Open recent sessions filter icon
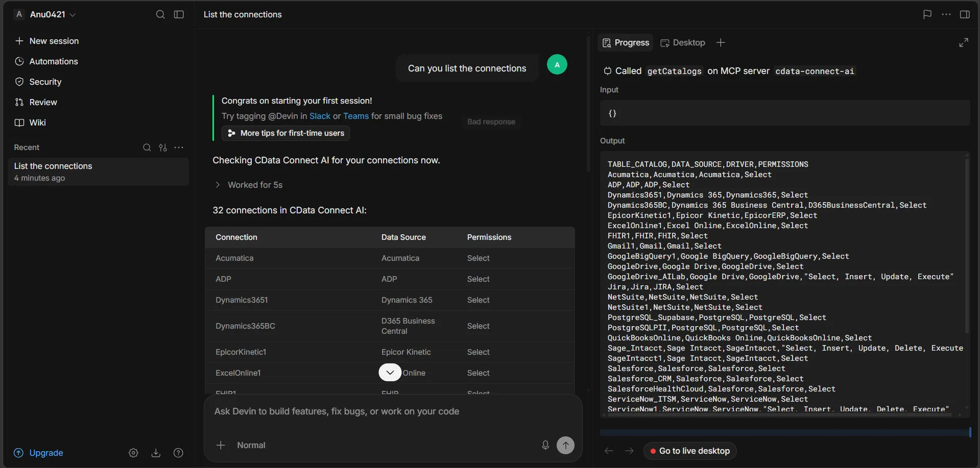The height and width of the screenshot is (468, 980). click(163, 147)
